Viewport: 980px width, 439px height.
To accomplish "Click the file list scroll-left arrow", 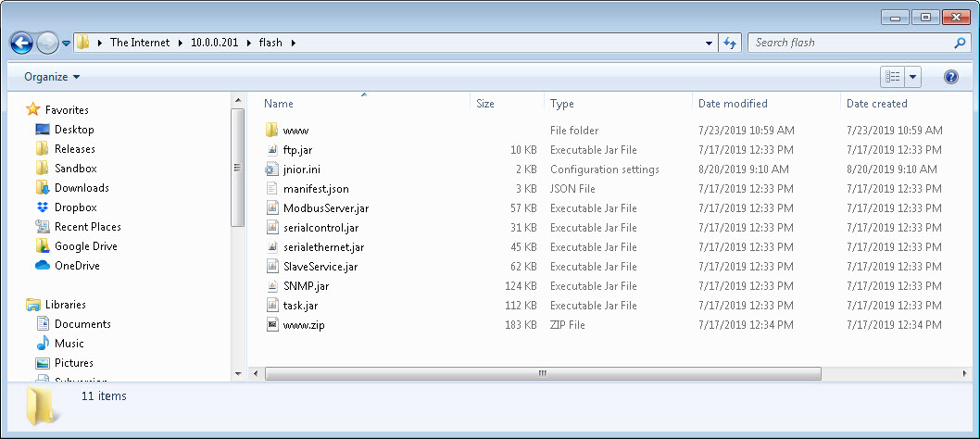I will pyautogui.click(x=255, y=373).
